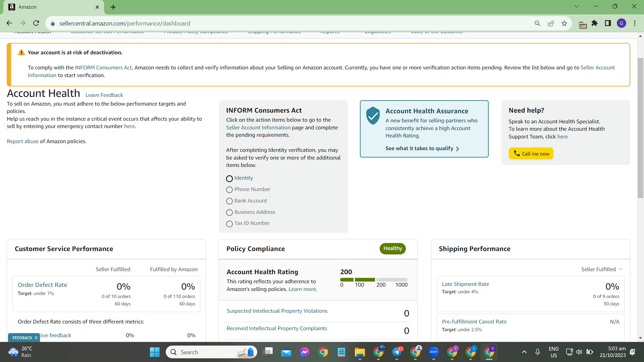Open Messenger from the taskbar

305,352
